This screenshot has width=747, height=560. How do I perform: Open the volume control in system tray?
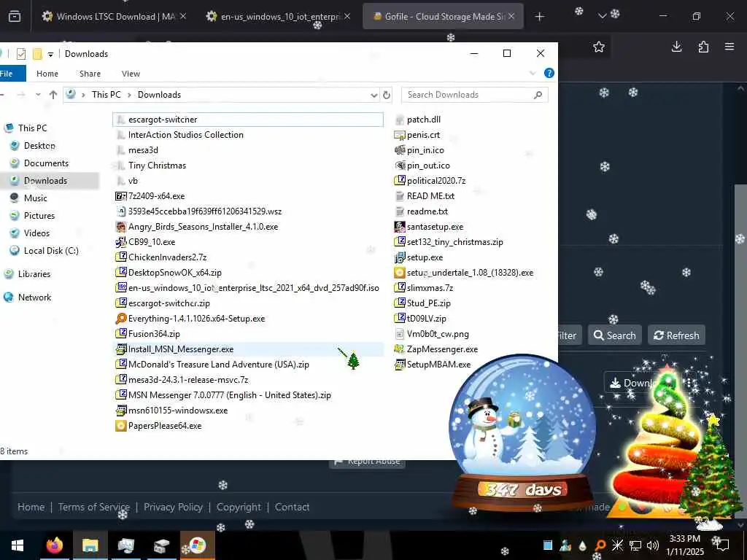(653, 545)
